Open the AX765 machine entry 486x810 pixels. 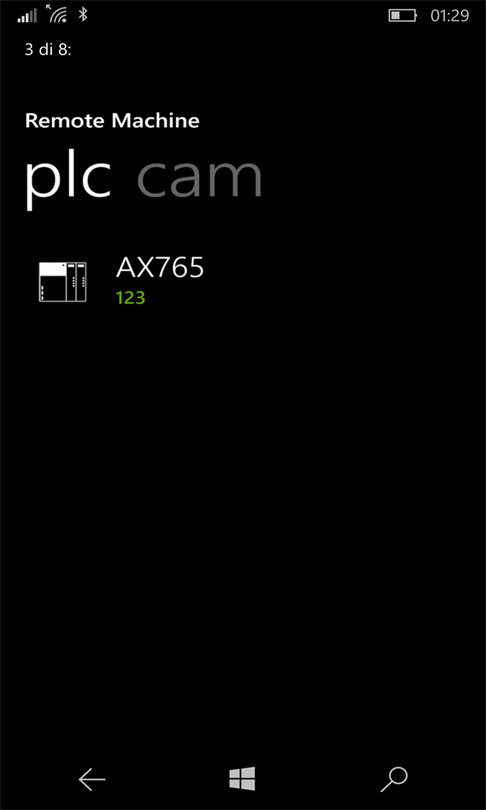click(x=243, y=282)
